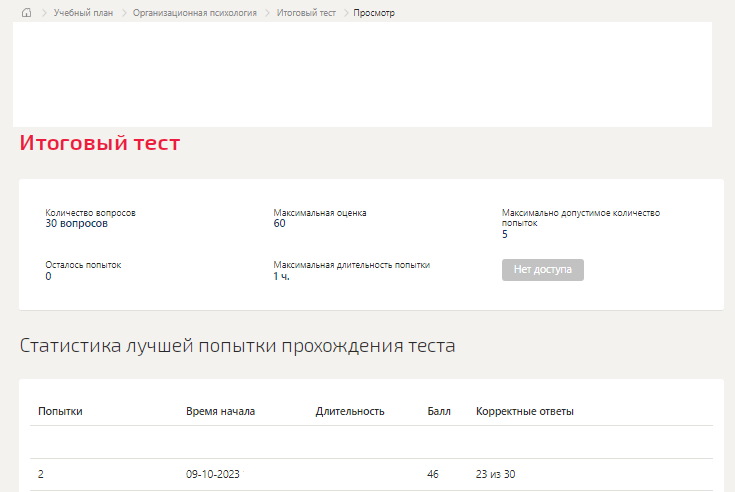735x492 pixels.
Task: Select the Просмотр breadcrumb item
Action: pyautogui.click(x=374, y=13)
